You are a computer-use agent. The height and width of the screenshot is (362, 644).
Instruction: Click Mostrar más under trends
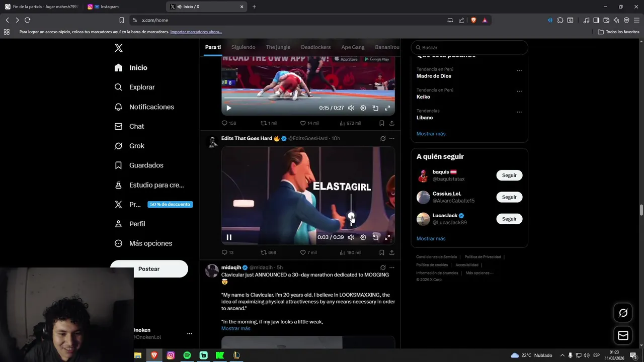431,134
